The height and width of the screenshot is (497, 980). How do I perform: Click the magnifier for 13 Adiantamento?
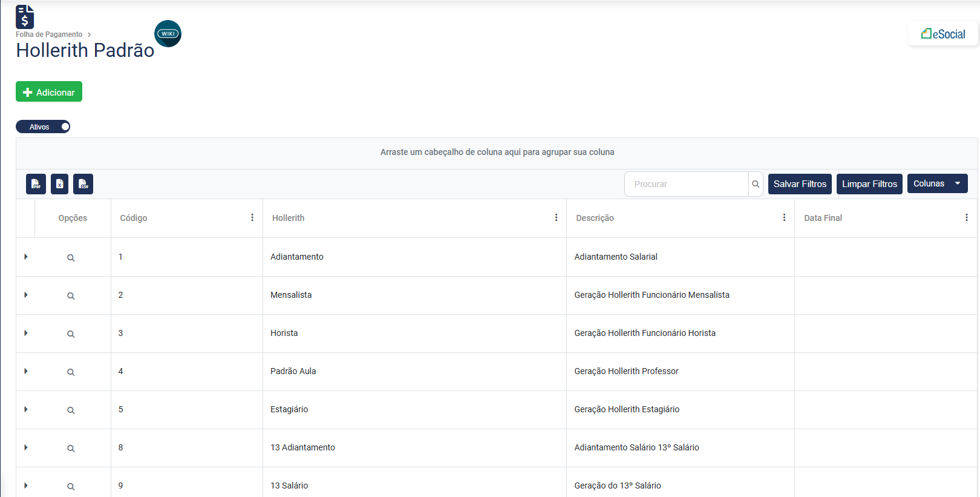(71, 449)
